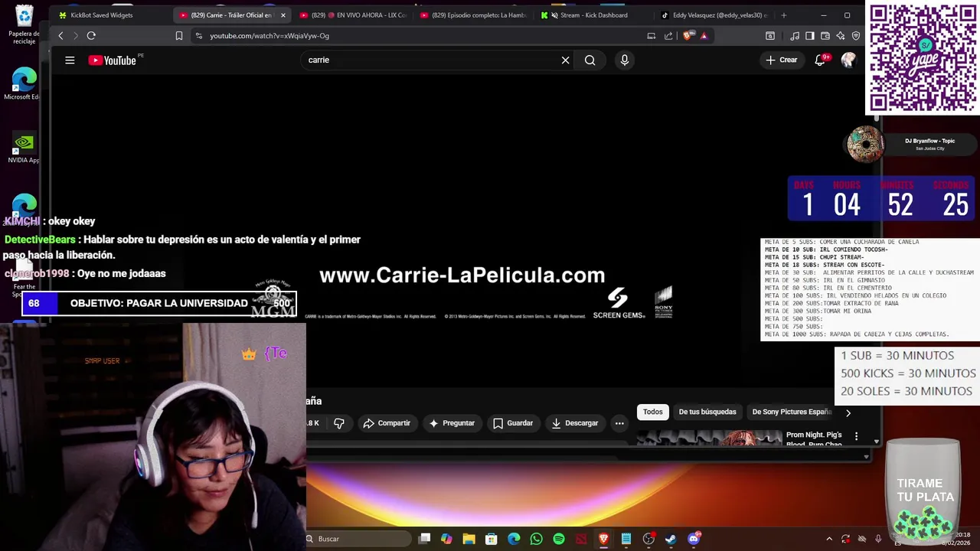This screenshot has height=551, width=980.
Task: Click the Crear button
Action: coord(782,60)
